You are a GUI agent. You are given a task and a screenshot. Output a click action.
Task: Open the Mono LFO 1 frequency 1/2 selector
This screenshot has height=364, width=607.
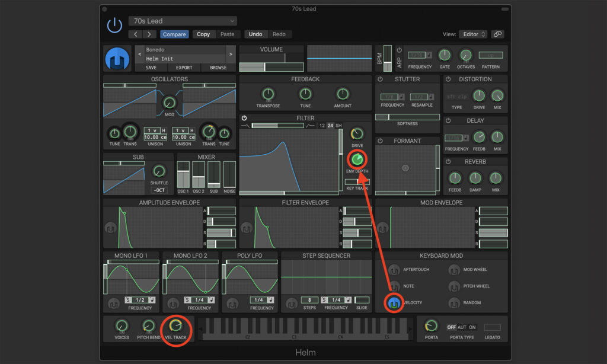pyautogui.click(x=140, y=300)
